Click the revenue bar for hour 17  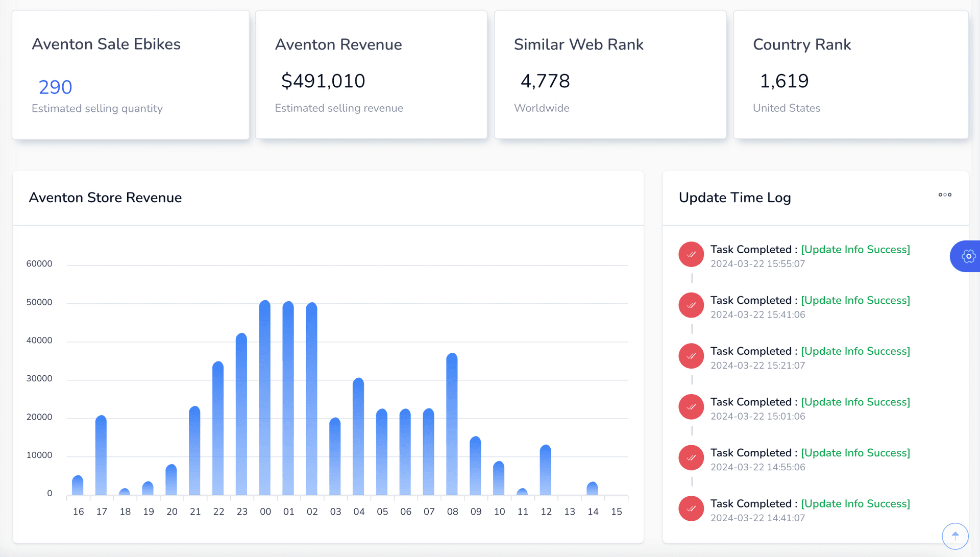(101, 455)
